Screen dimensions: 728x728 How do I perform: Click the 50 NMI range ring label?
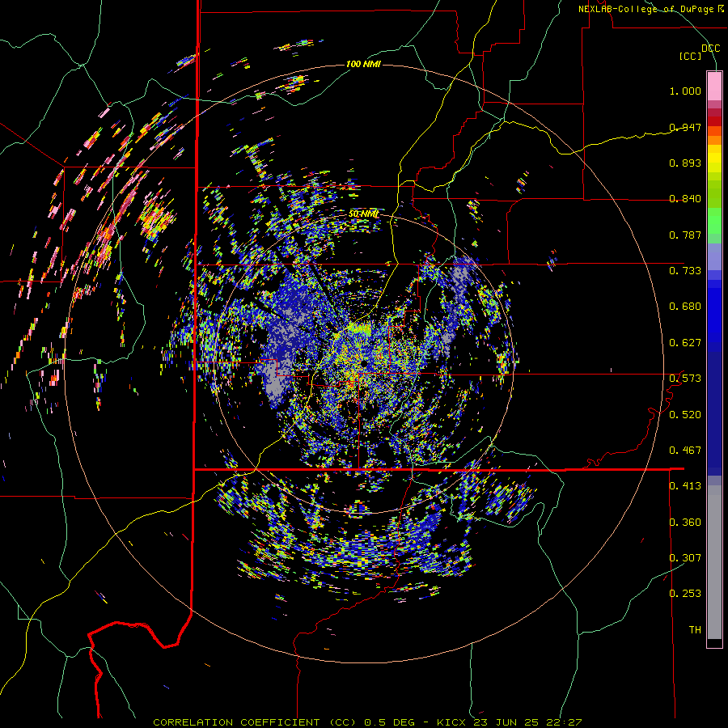coord(363,214)
